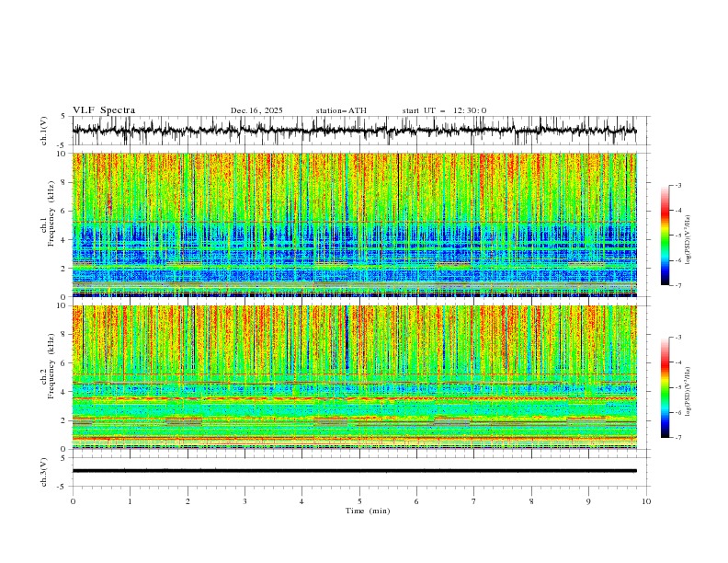
Task: Click inside the ch.1 spectrogram plot
Action: [x=354, y=224]
